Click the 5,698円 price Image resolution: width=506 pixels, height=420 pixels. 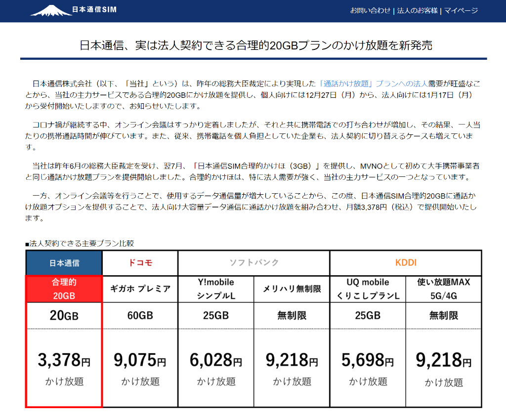tap(368, 360)
